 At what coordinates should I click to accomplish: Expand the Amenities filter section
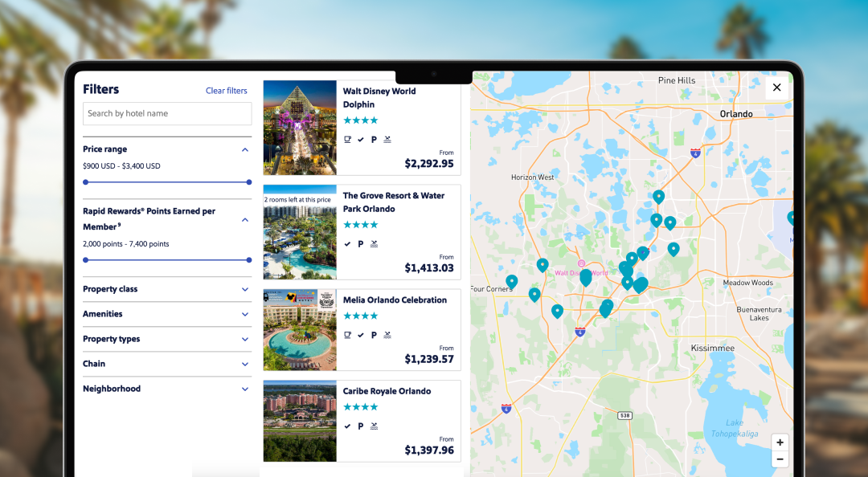(x=166, y=314)
